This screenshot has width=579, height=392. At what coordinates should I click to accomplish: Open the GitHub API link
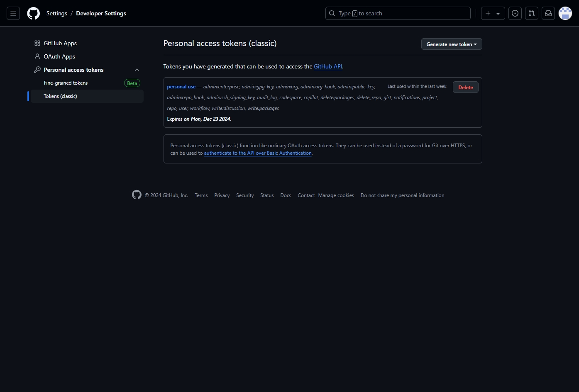pyautogui.click(x=328, y=66)
